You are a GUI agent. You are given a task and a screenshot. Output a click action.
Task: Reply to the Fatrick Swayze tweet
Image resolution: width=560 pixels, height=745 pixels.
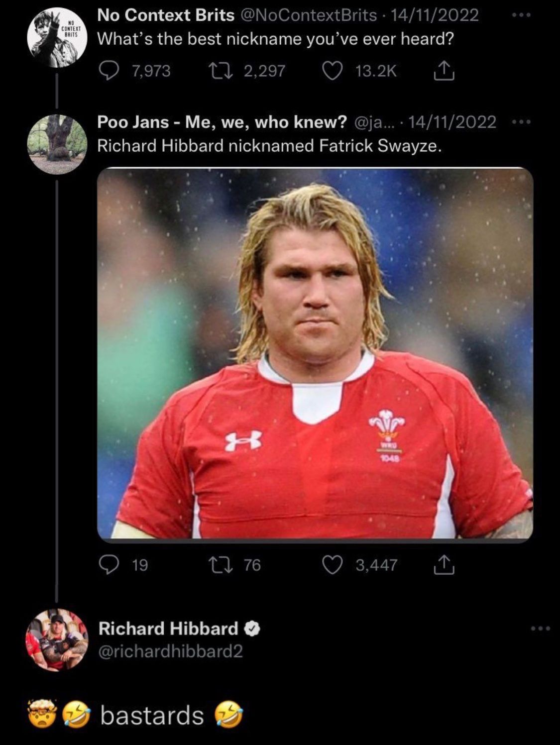click(x=108, y=565)
